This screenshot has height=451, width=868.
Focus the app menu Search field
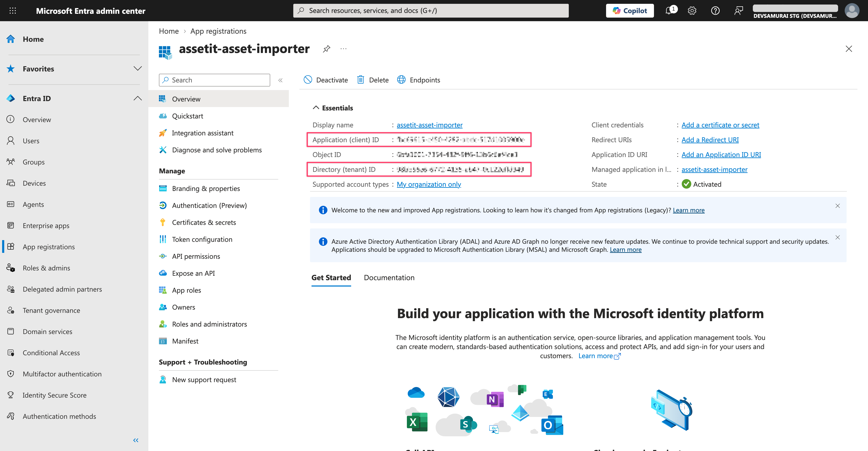214,80
